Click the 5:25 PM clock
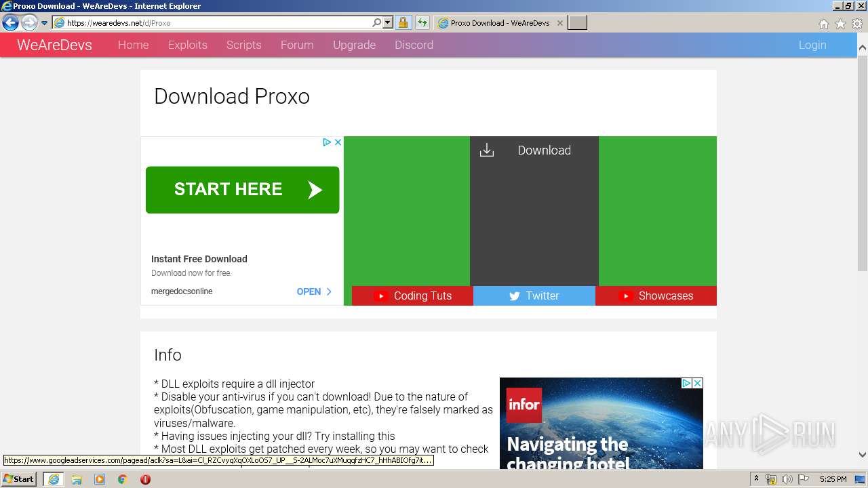Screen dimensions: 868x488 click(x=833, y=479)
